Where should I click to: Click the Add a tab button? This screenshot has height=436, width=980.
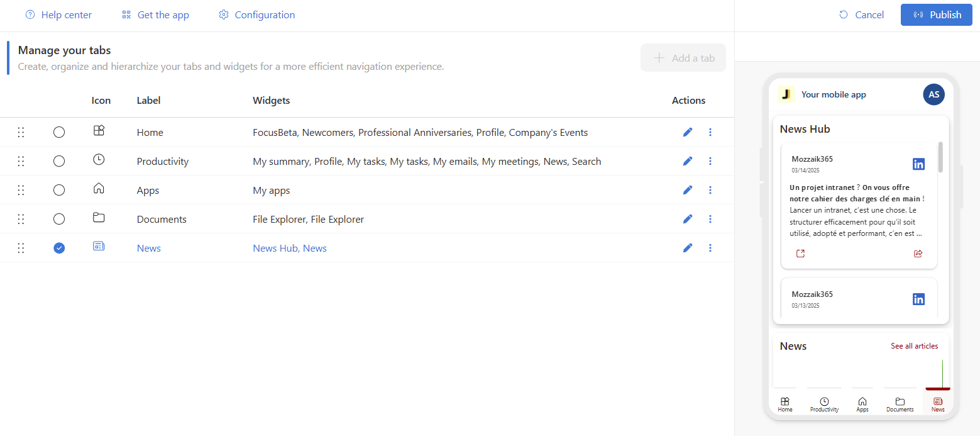[683, 58]
